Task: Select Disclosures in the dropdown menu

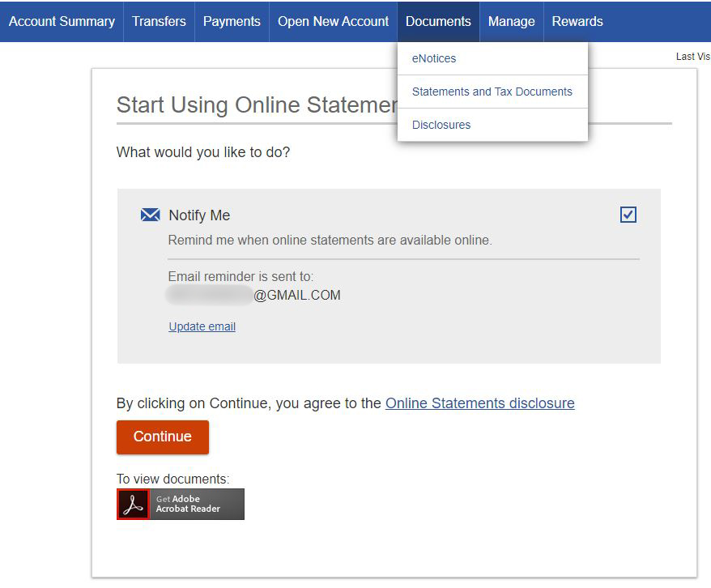Action: [441, 125]
